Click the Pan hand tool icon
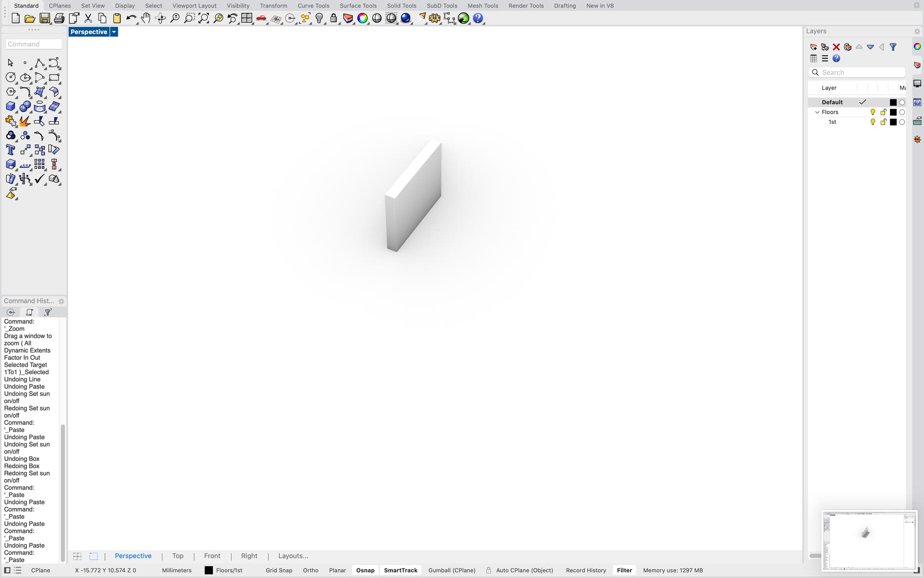 146,18
